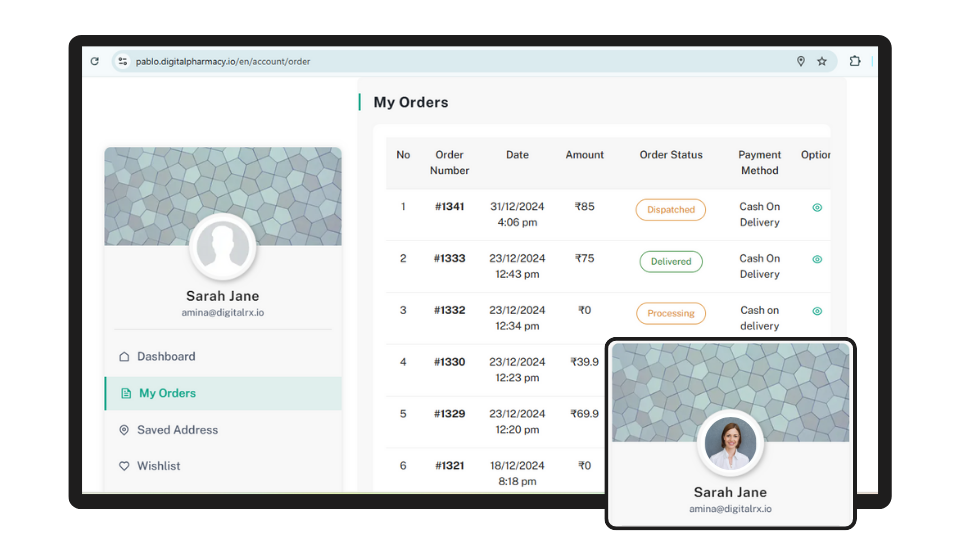Click Sarah Jane's photo in the popup card
Screen dimensions: 960x540
coord(730,443)
